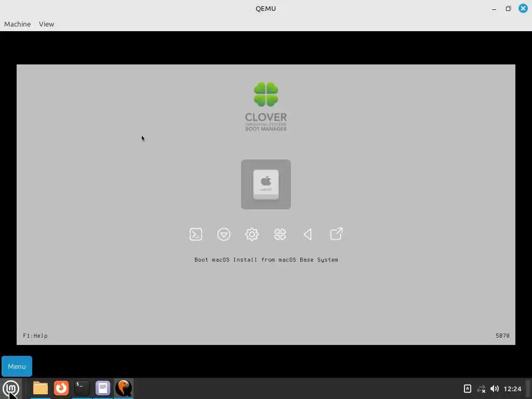Open the Machine menu

[x=17, y=24]
